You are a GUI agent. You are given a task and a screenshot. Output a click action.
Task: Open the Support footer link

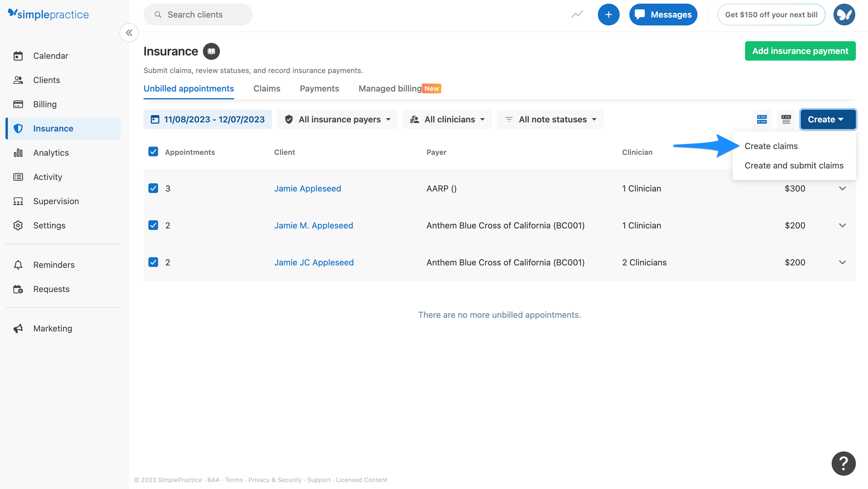tap(318, 480)
